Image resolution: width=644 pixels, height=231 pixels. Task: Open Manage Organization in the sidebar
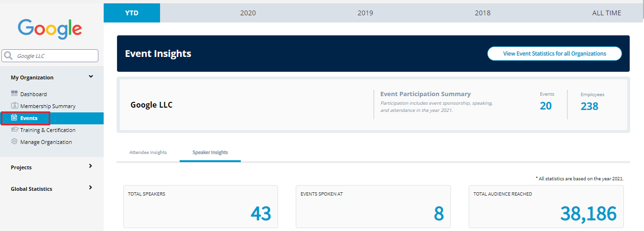[46, 142]
